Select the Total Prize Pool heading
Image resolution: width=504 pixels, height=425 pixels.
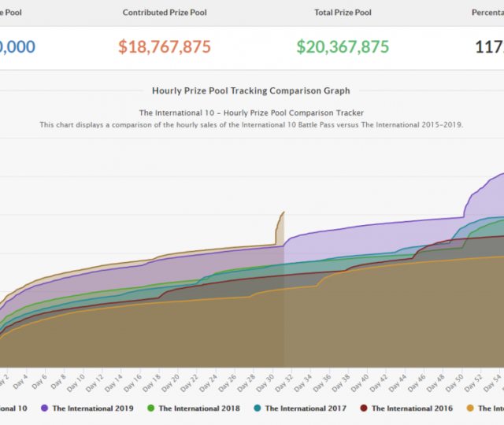(343, 13)
